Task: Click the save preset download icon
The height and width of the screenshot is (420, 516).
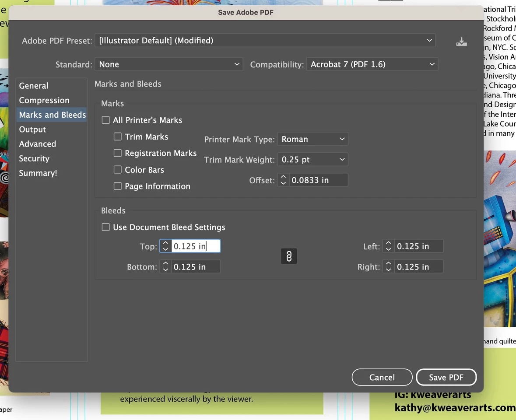Action: tap(461, 42)
